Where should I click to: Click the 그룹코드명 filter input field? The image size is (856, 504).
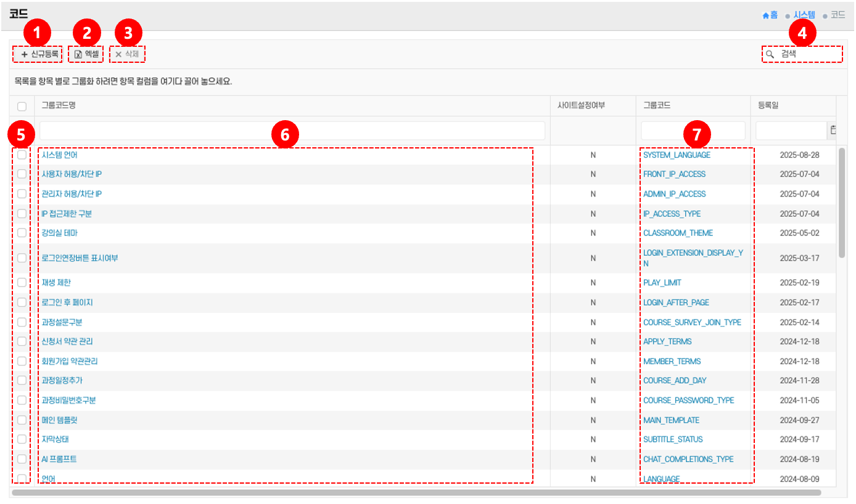(292, 131)
